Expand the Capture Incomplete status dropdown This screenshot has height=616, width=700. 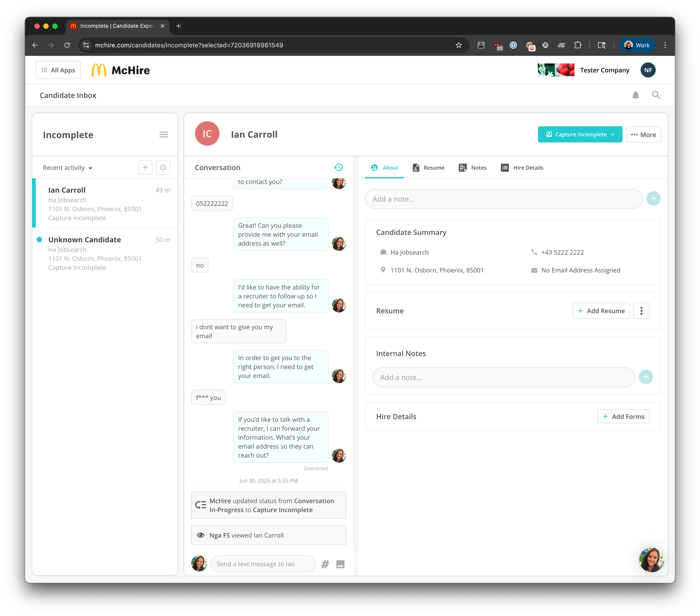580,134
